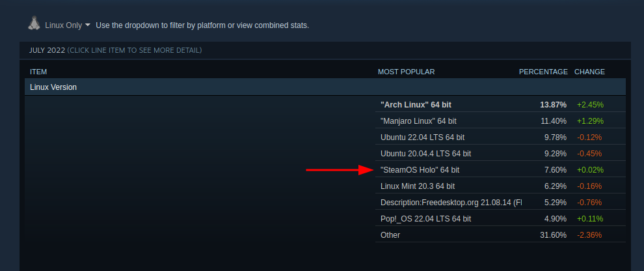Image resolution: width=644 pixels, height=271 pixels.
Task: Click the Linux penguin icon
Action: (x=34, y=23)
